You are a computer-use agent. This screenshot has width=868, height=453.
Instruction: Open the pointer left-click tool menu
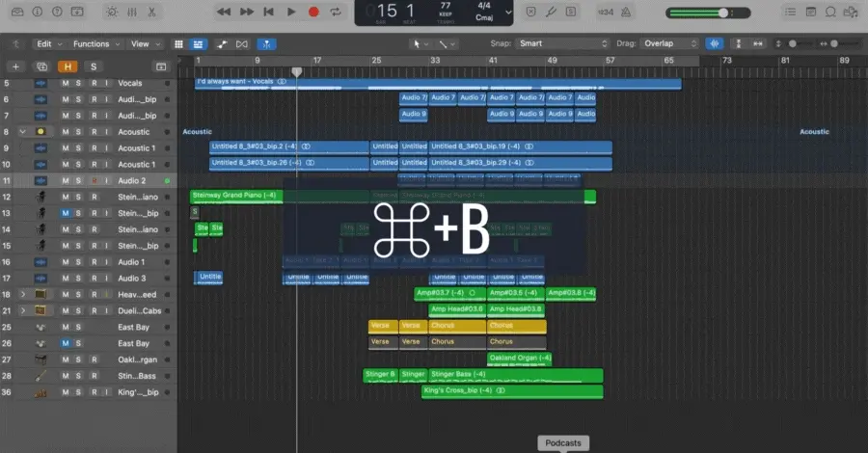(x=420, y=43)
